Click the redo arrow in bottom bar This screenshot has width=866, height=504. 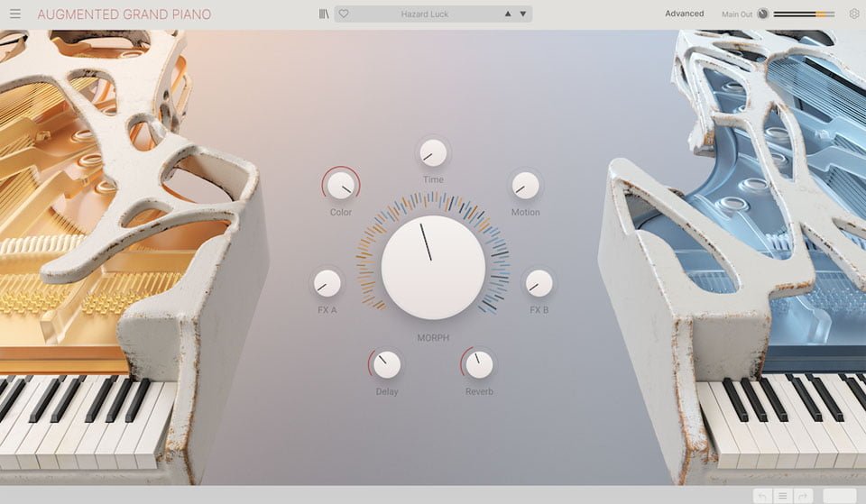click(x=801, y=496)
